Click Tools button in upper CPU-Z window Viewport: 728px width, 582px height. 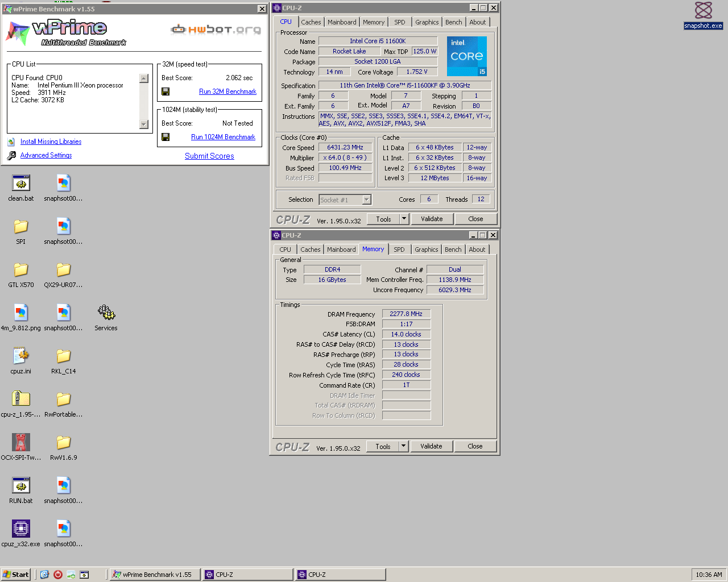pyautogui.click(x=383, y=219)
